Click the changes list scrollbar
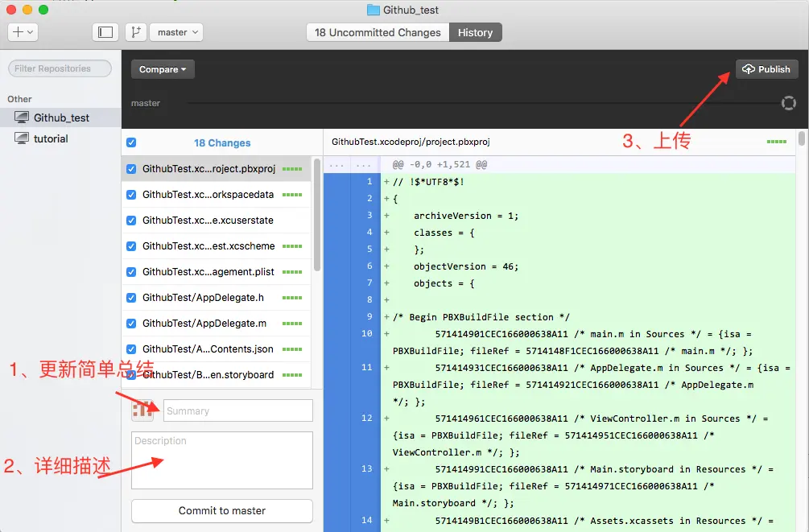809x532 pixels. [317, 216]
